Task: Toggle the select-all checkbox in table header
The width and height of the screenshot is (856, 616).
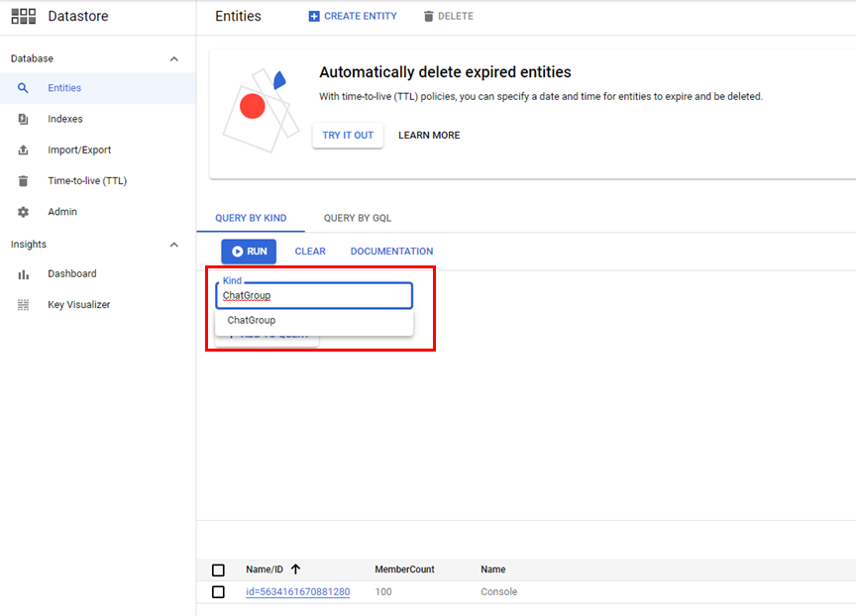Action: pyautogui.click(x=218, y=570)
